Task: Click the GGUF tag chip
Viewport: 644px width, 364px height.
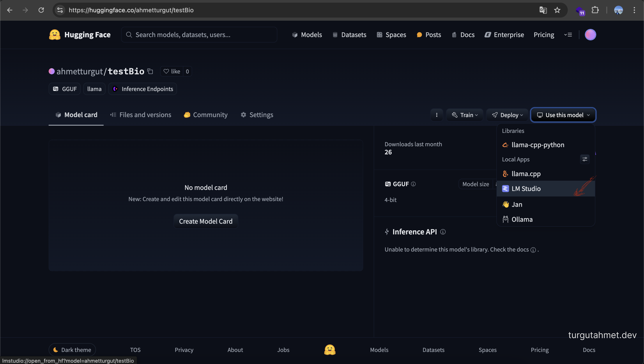Action: (x=65, y=89)
